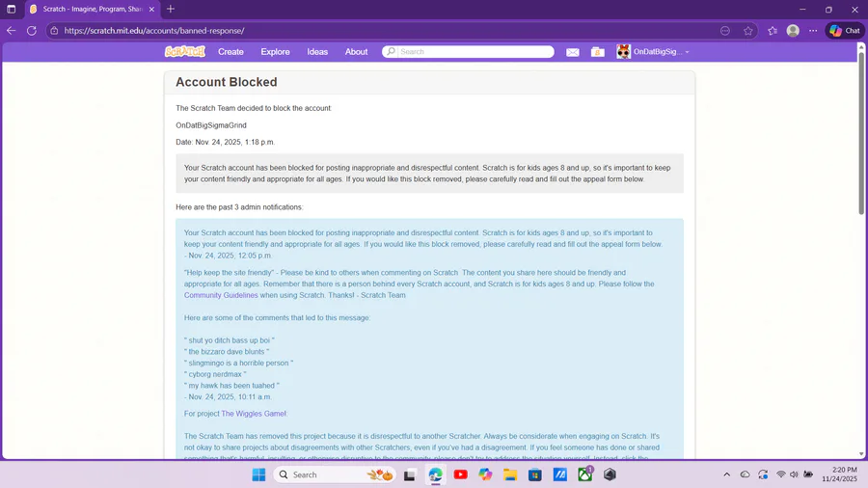Image resolution: width=868 pixels, height=488 pixels.
Task: Reload the page with the refresh icon
Action: pyautogui.click(x=32, y=31)
